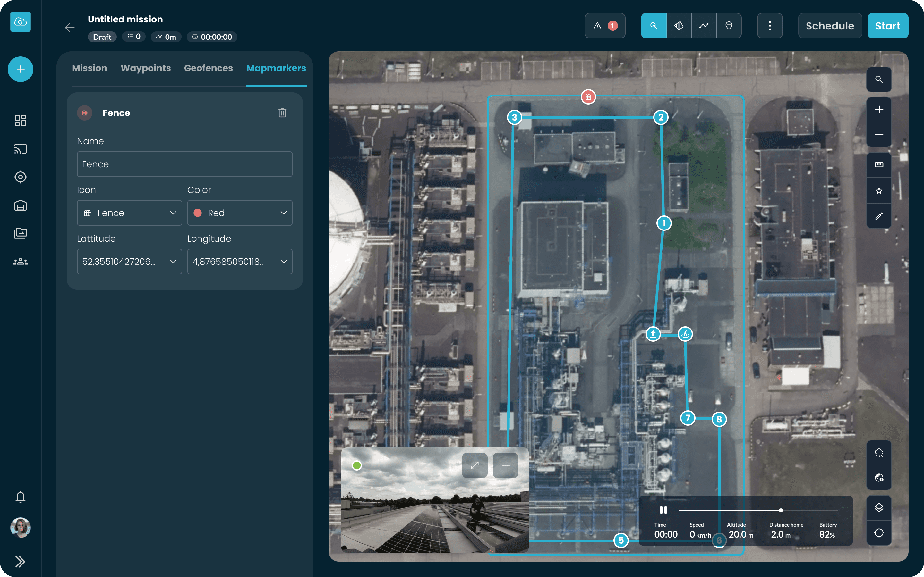Toggle the favorites star on the map
The height and width of the screenshot is (577, 924).
tap(879, 191)
